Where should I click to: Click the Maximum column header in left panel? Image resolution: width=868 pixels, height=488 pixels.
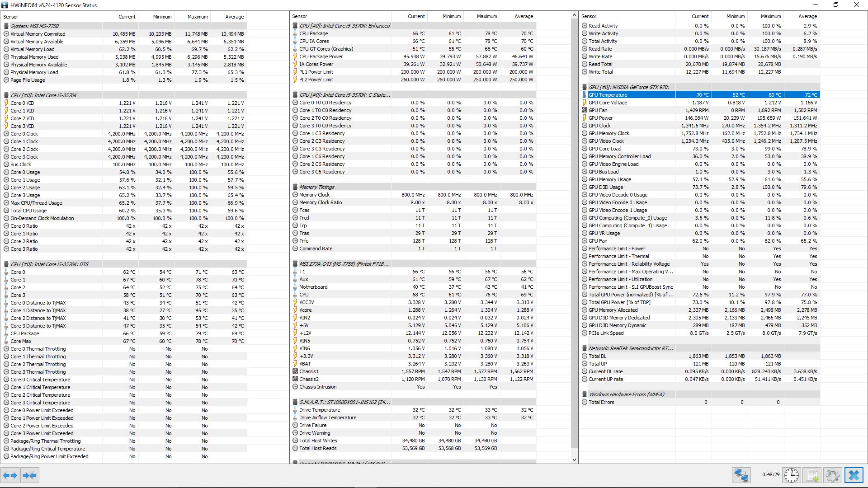pos(198,17)
